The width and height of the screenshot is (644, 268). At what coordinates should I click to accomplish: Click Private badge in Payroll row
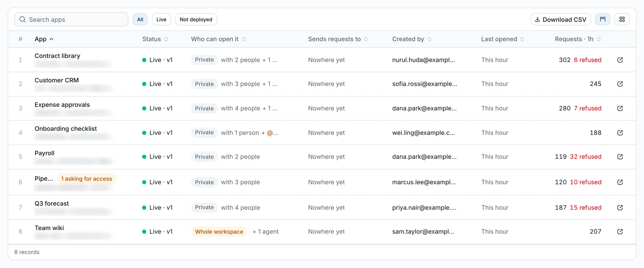point(204,157)
